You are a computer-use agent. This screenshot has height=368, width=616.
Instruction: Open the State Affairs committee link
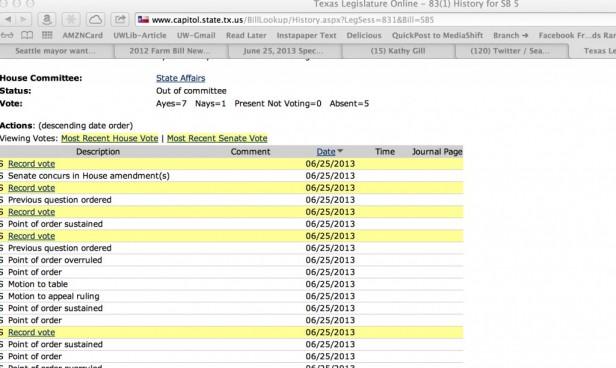point(180,78)
